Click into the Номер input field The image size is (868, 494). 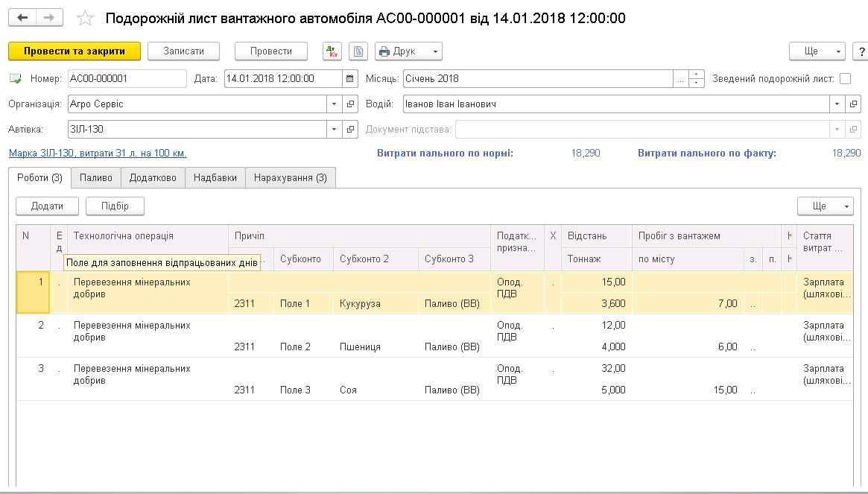coord(127,78)
